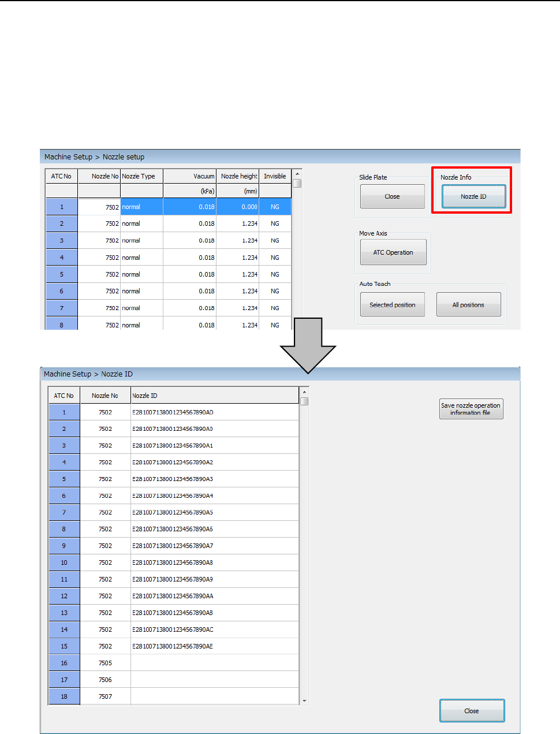Select Nozzle ID ending in 890A9
This screenshot has height=734, width=560.
click(x=215, y=579)
